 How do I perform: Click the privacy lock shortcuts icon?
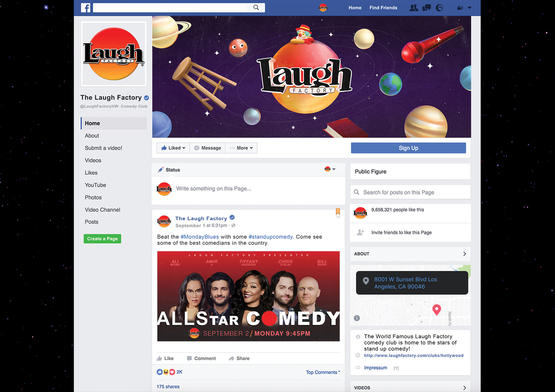pyautogui.click(x=460, y=8)
